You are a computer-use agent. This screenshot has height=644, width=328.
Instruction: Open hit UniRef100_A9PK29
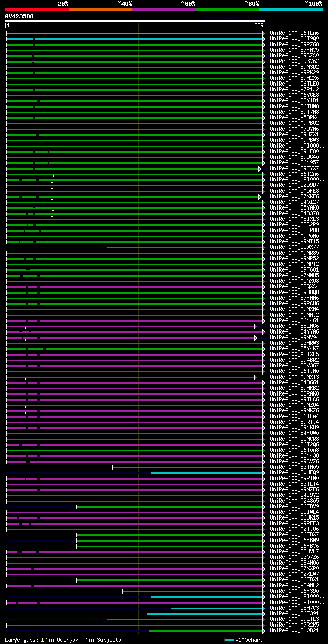(x=294, y=72)
